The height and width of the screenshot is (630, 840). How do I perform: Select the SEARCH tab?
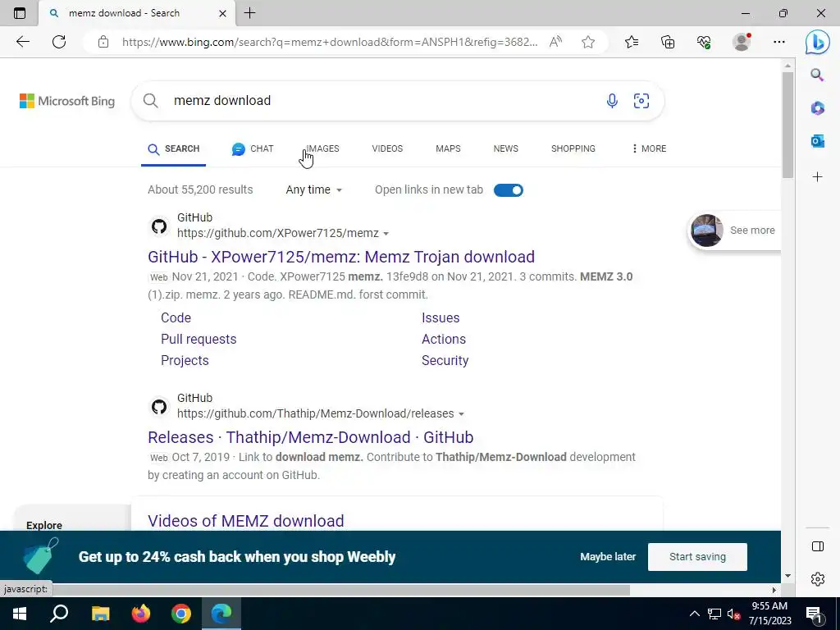[174, 149]
